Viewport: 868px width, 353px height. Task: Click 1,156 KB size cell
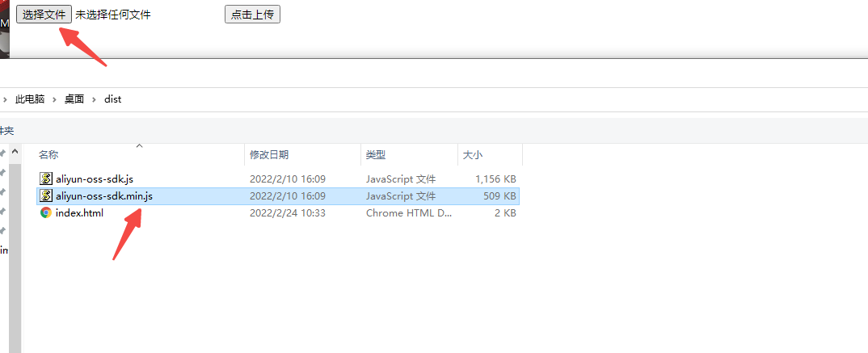(x=495, y=179)
